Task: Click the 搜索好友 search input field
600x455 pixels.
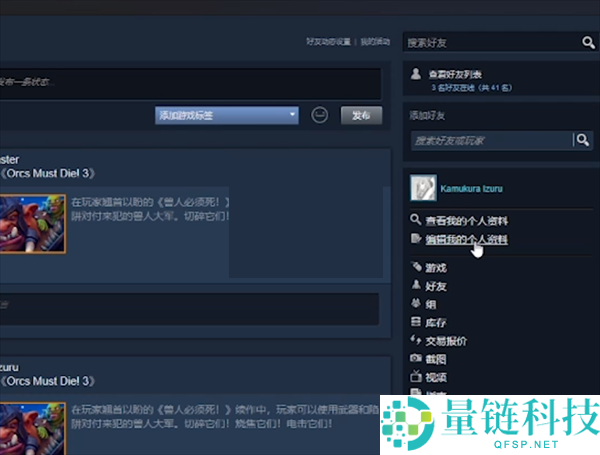Action: pos(490,42)
